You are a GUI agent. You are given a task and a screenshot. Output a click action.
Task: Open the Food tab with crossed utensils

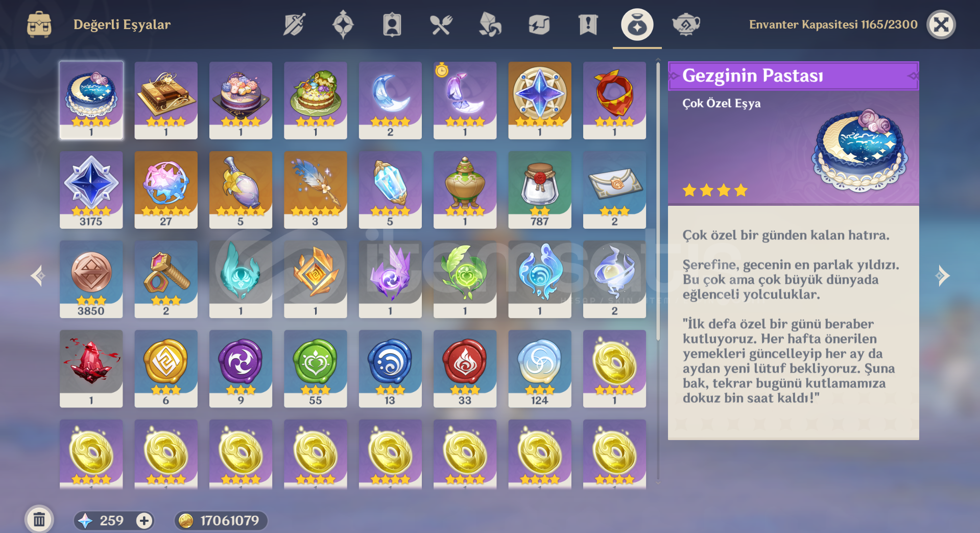441,25
